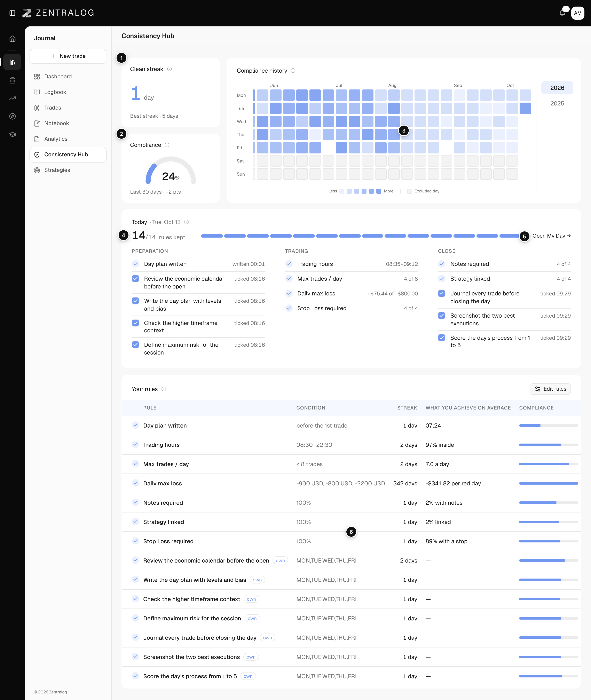Open the bank building icon in rail
Screen dimensions: 591x700
click(x=12, y=80)
